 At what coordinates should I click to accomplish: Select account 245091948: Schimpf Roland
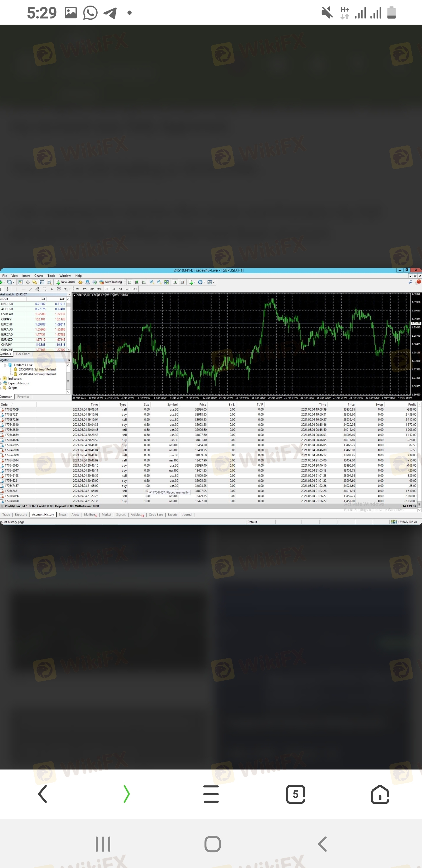click(37, 370)
